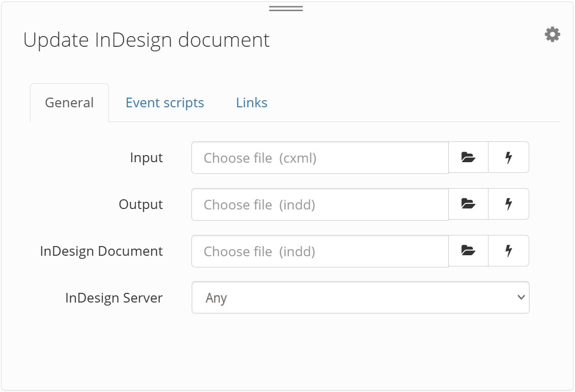
Task: Click the chevron on the InDesign Server selector
Action: pos(520,297)
